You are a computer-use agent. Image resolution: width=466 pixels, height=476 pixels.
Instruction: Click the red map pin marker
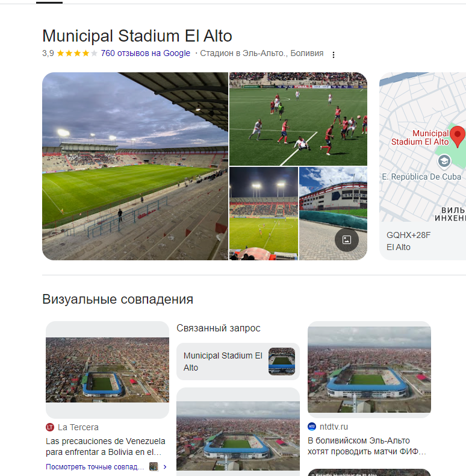pos(457,137)
